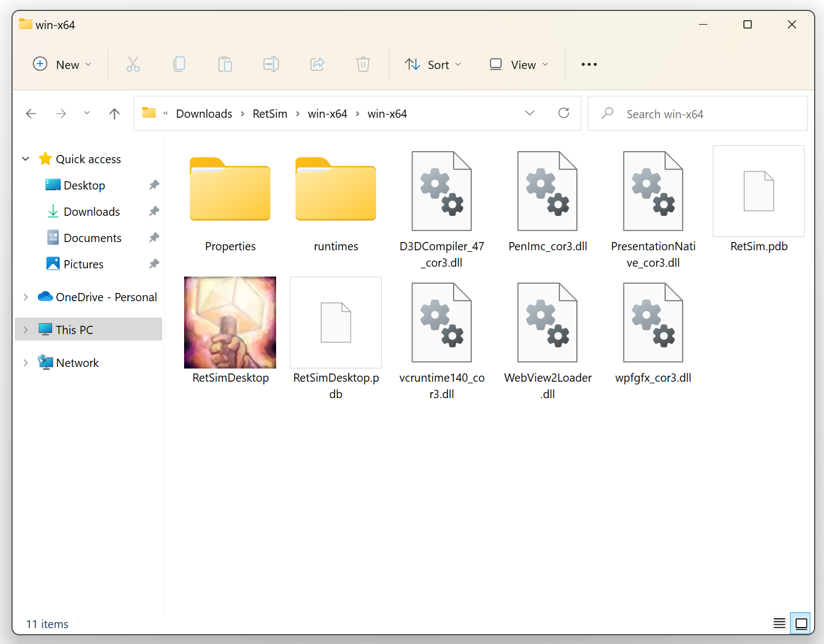Maximize the win-x64 window

click(x=747, y=25)
